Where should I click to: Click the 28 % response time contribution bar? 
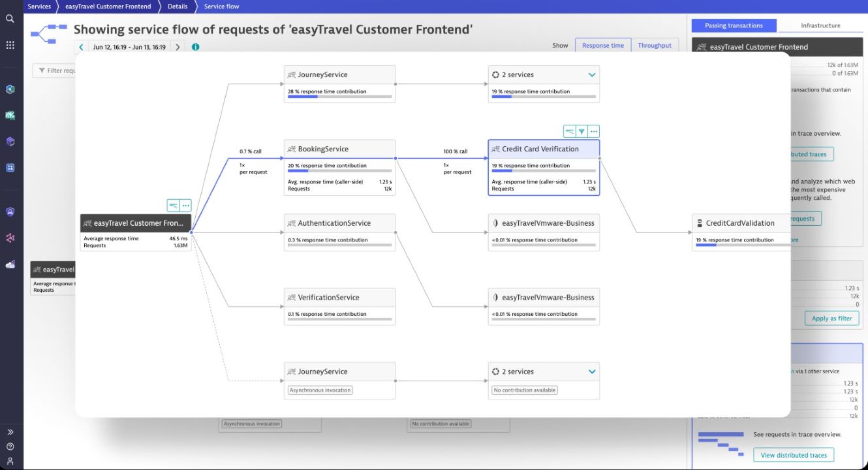click(x=340, y=97)
